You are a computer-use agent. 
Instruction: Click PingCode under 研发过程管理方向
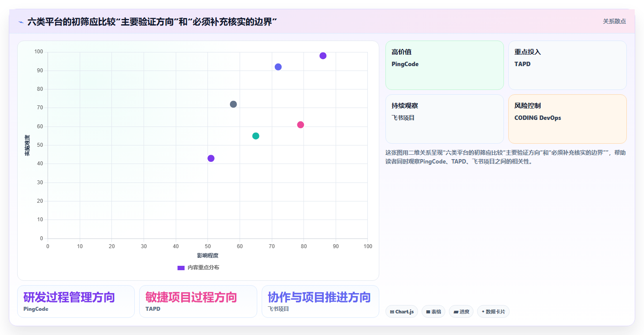click(36, 309)
